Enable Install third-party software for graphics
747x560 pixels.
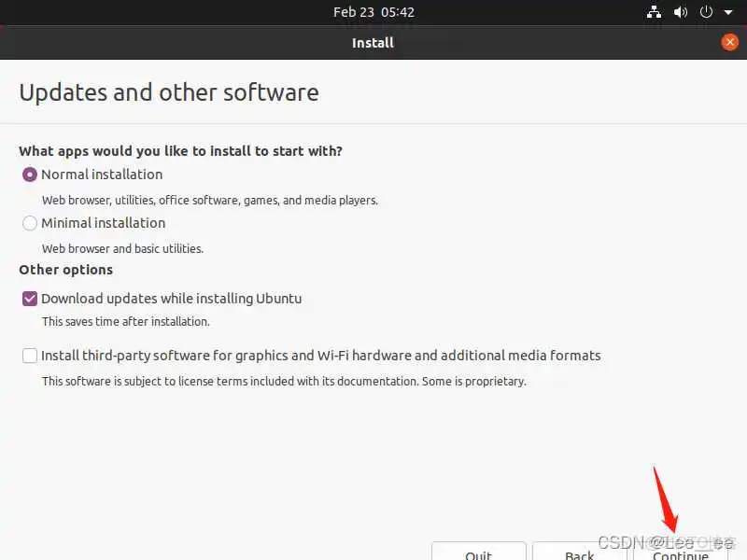[x=29, y=356]
